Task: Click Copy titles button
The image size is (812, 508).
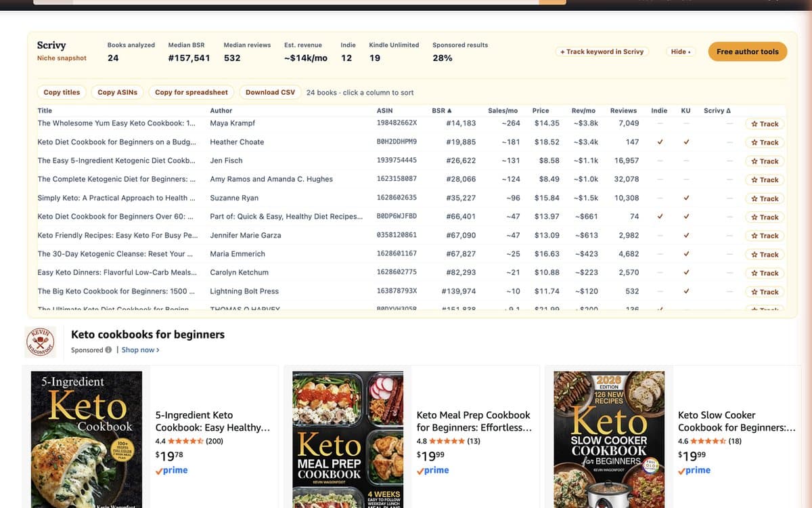Action: (62, 92)
